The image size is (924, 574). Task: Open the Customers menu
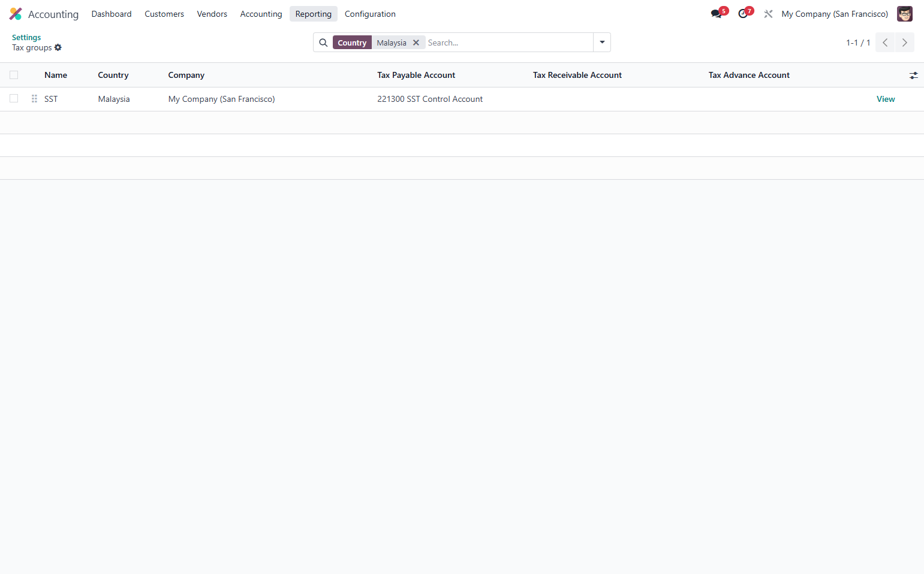click(x=164, y=14)
